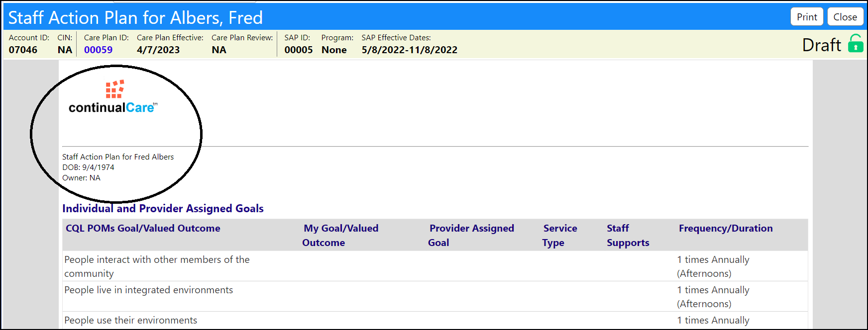Click Staff Action Plan for Fred Albers text
868x330 pixels.
118,157
